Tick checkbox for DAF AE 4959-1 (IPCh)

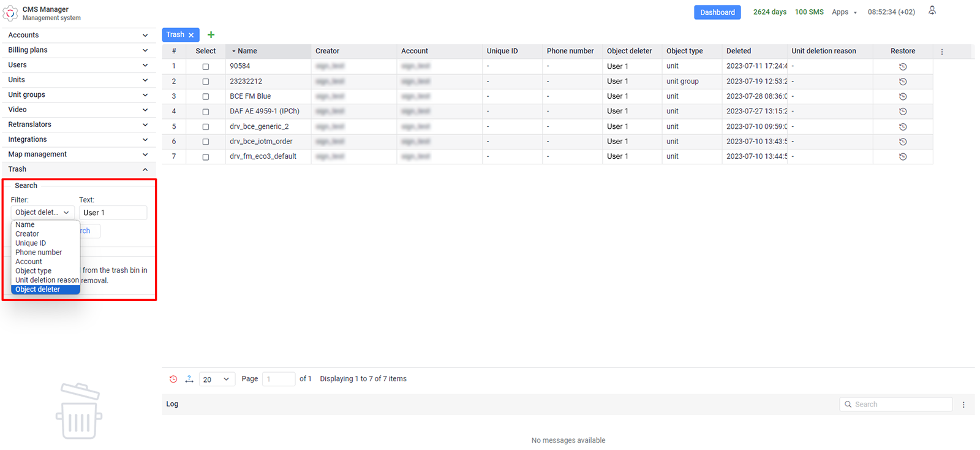click(x=206, y=112)
